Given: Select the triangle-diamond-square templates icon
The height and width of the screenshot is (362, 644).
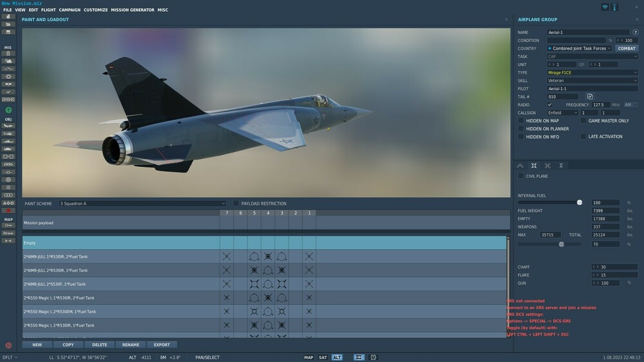Looking at the screenshot, I should 8,203.
